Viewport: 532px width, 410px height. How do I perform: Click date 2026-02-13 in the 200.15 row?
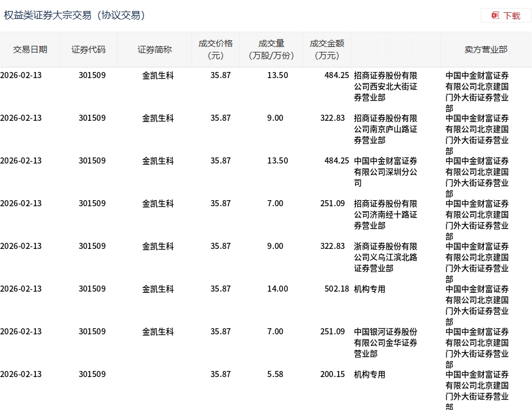tap(21, 374)
